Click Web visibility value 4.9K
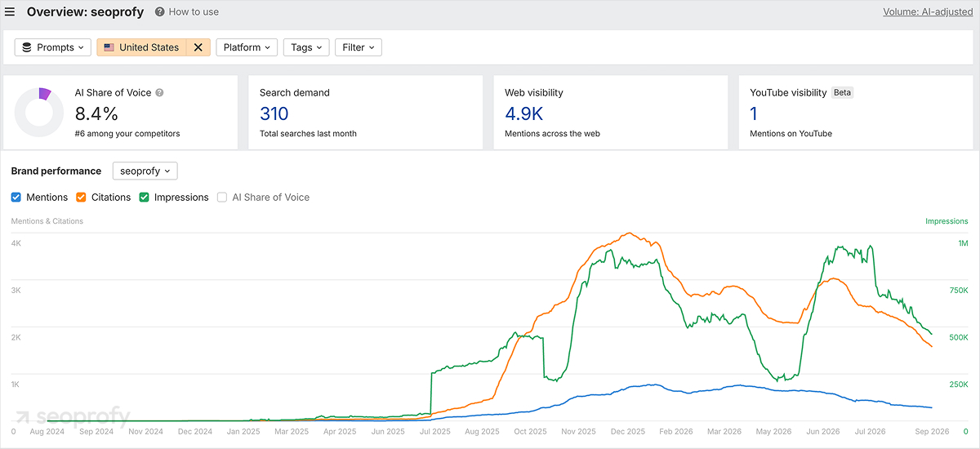This screenshot has height=449, width=980. point(524,113)
